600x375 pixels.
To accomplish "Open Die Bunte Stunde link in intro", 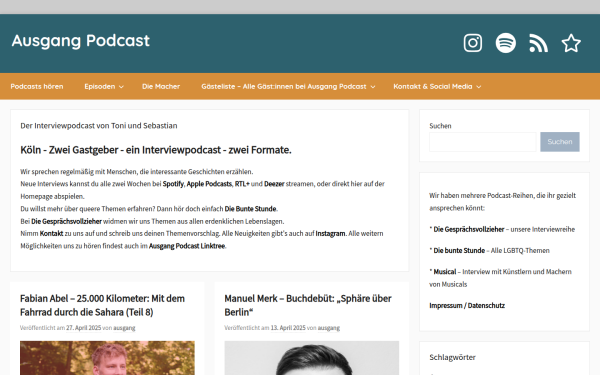I will point(250,209).
